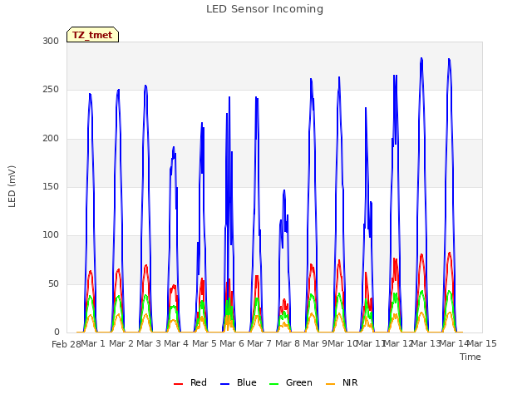This screenshot has width=532, height=399.
Task: Toggle the Green series in legend
Action: 290,382
